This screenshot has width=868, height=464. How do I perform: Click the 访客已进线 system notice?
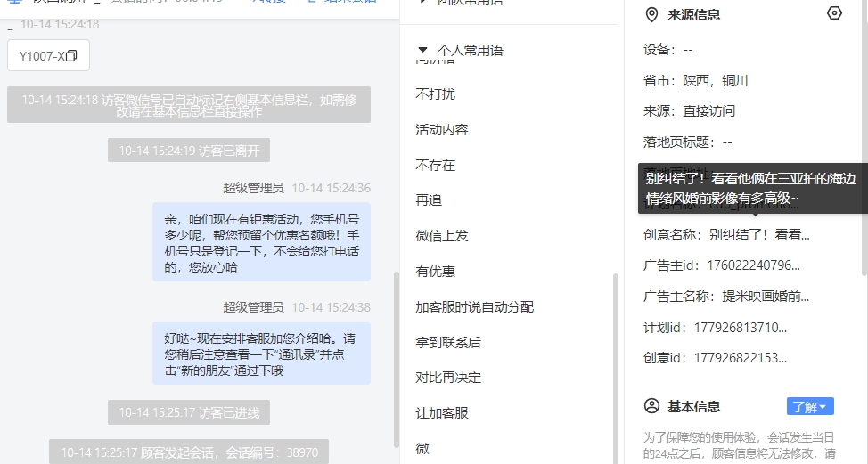pos(189,412)
